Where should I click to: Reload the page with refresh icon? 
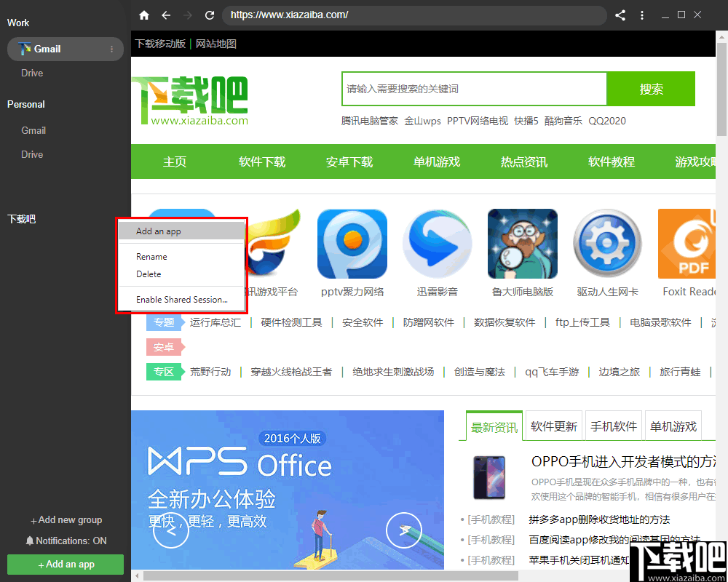coord(210,15)
